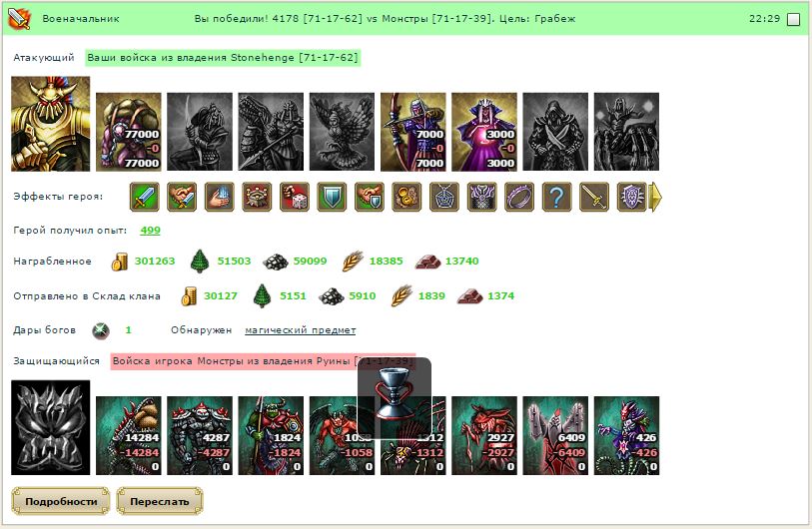Viewport: 812px width, 529px height.
Task: Select the attacking hero portrait
Action: (x=51, y=124)
